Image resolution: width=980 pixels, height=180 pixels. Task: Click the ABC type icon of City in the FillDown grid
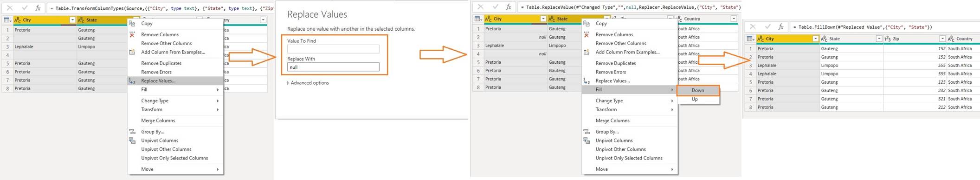761,39
